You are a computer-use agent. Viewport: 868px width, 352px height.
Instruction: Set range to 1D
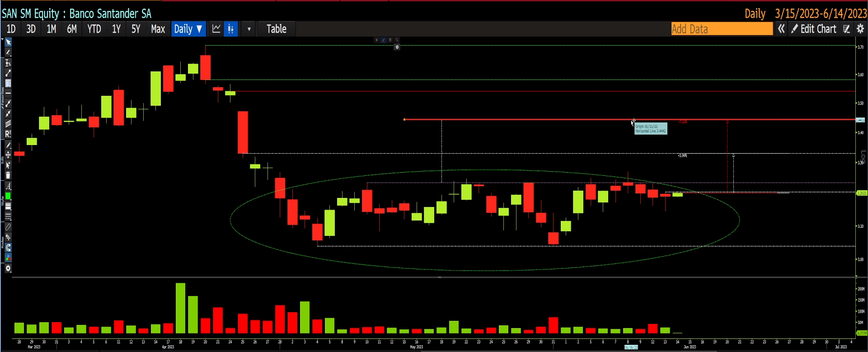pos(11,29)
